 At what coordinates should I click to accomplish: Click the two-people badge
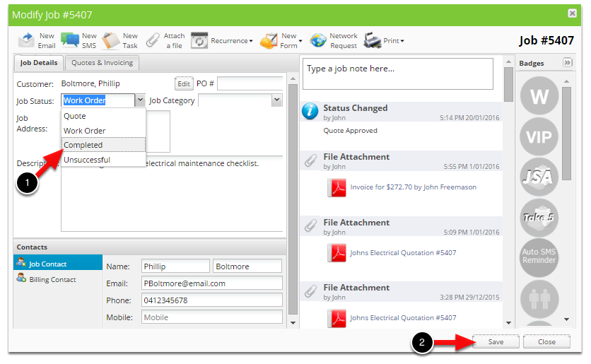click(539, 298)
